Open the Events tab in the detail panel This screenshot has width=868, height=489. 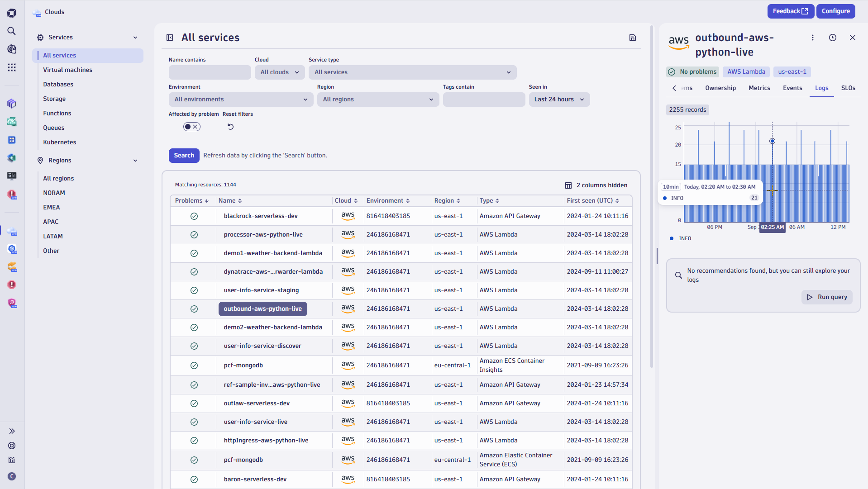pos(792,88)
